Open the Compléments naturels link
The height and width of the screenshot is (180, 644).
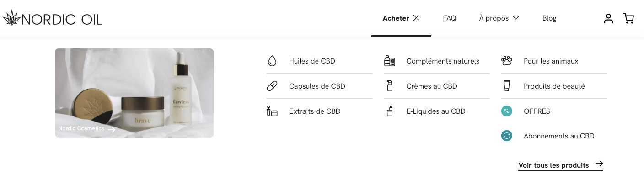[x=443, y=61]
